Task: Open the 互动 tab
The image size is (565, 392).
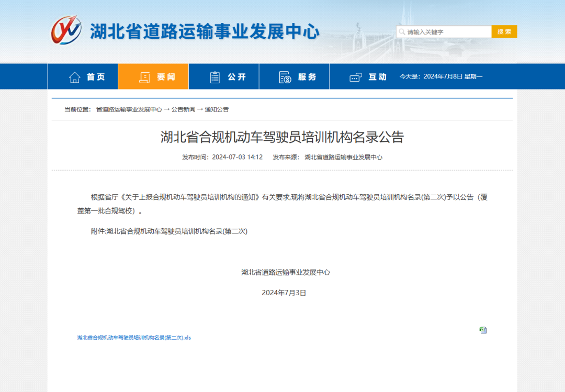Action: point(365,76)
